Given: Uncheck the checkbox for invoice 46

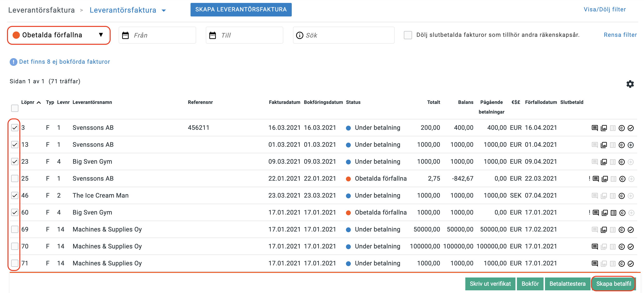Looking at the screenshot, I should click(15, 195).
